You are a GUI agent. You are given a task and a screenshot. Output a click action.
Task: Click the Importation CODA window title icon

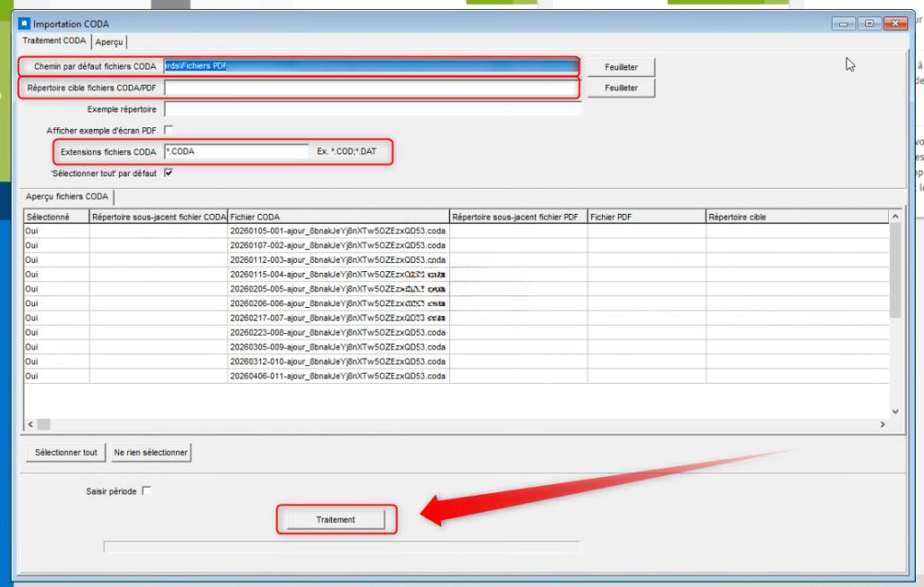[x=24, y=23]
